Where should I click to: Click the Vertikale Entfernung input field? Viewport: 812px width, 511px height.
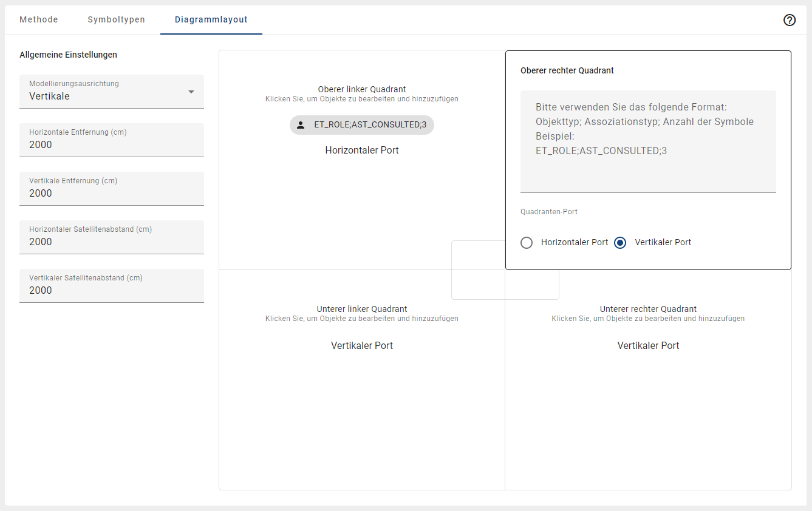coord(112,189)
